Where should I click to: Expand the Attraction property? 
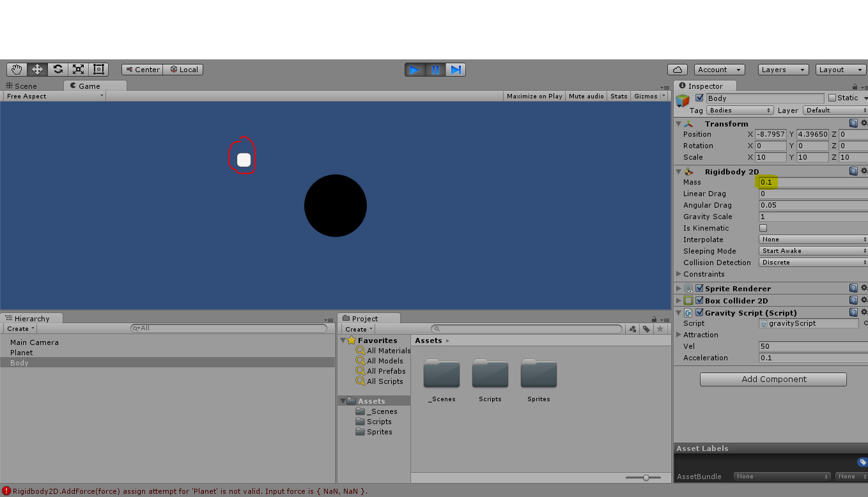tap(679, 335)
